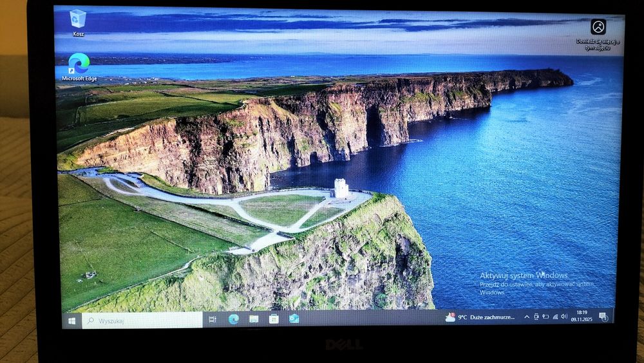Open the clock showing 18:19
This screenshot has width=644, height=363.
582,316
